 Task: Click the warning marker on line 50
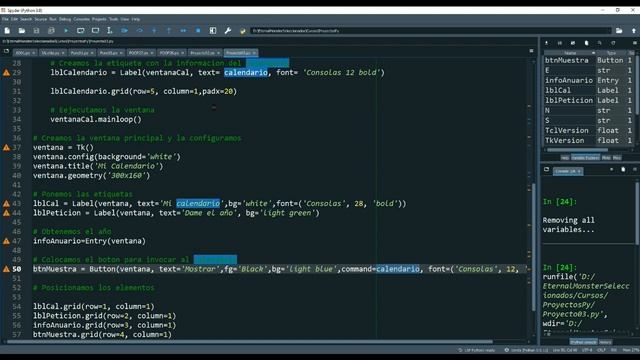pos(6,269)
